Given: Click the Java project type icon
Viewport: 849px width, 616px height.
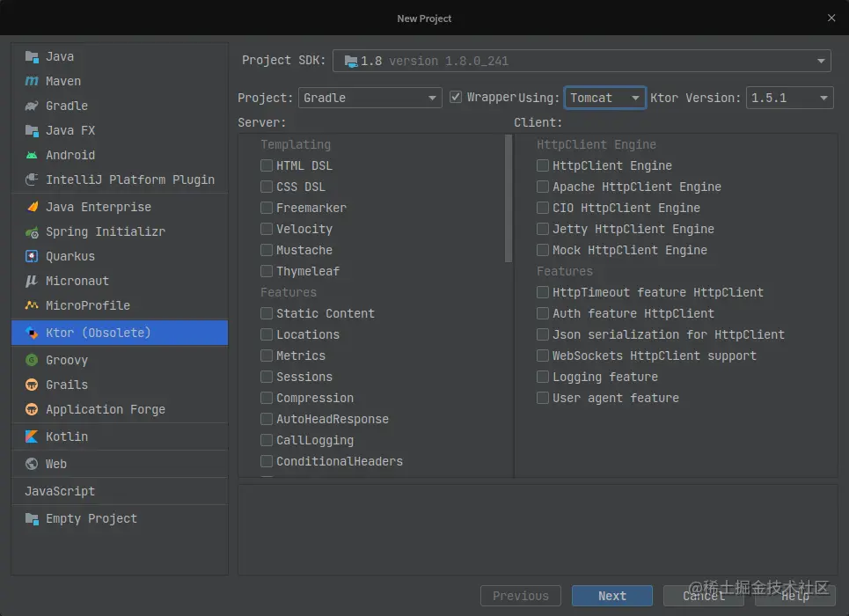Looking at the screenshot, I should pyautogui.click(x=32, y=56).
